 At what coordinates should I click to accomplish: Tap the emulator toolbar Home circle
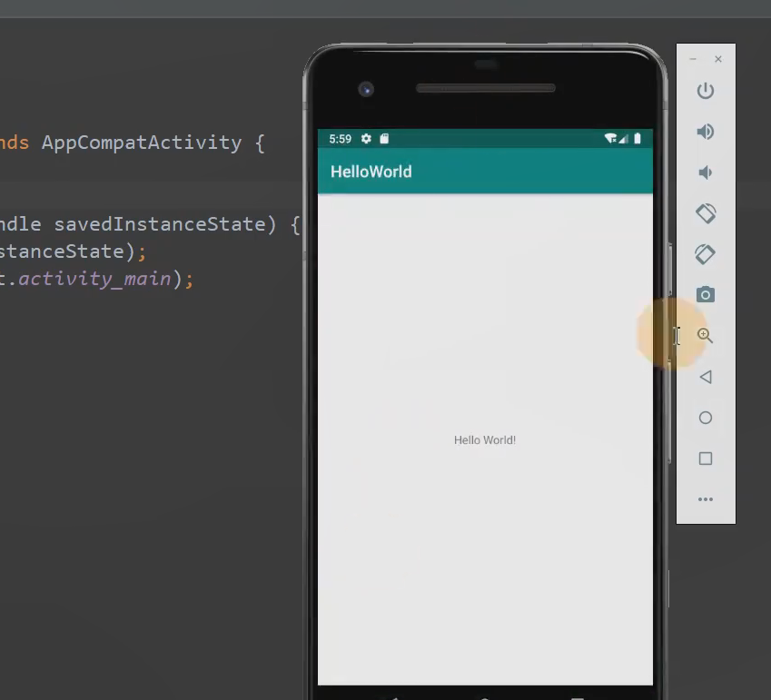(x=705, y=418)
